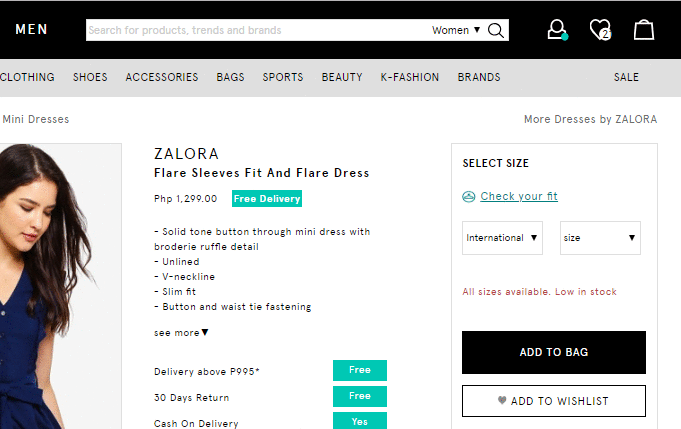
Task: Click the Check your fit icon
Action: pyautogui.click(x=468, y=197)
